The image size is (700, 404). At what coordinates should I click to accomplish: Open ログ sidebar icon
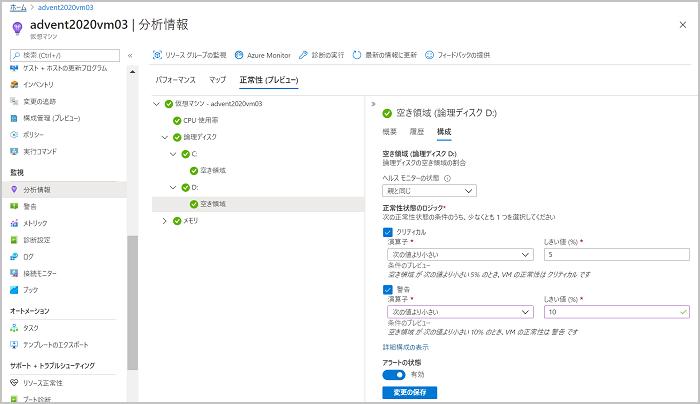(14, 257)
